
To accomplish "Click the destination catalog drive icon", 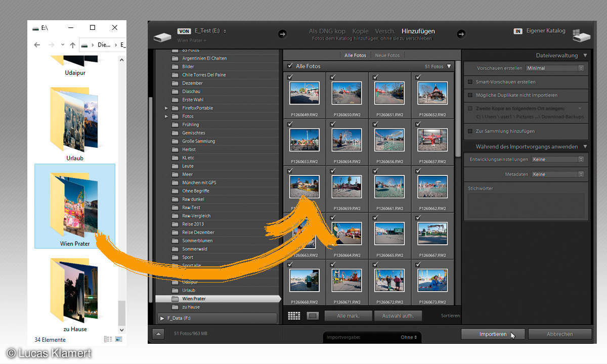I will (581, 35).
